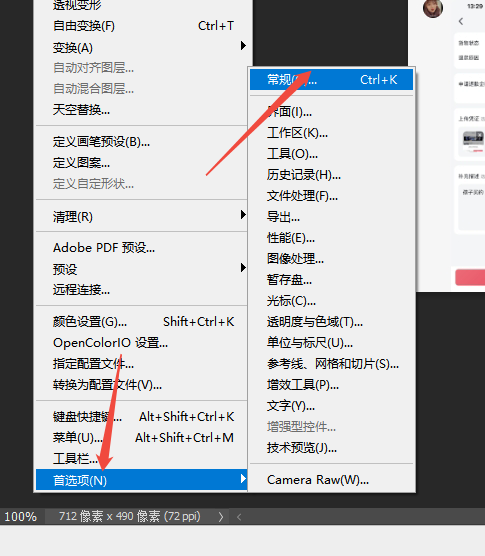The height and width of the screenshot is (556, 485).
Task: Click the pink button in phone mockup
Action: pos(470,277)
